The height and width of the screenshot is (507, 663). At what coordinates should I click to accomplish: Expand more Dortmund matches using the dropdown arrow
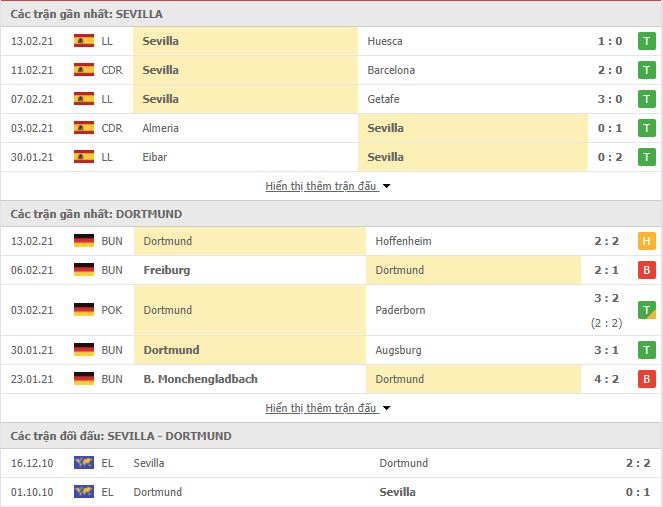tap(386, 408)
